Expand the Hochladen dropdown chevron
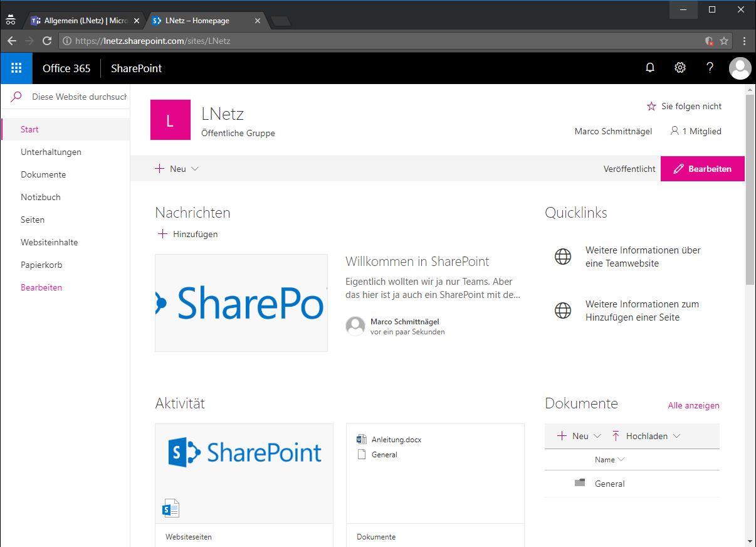 pyautogui.click(x=676, y=436)
